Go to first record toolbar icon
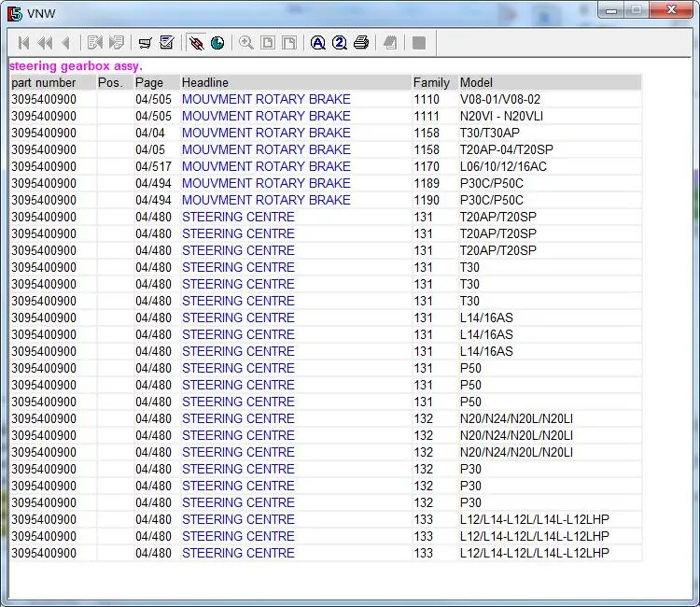 pos(23,43)
